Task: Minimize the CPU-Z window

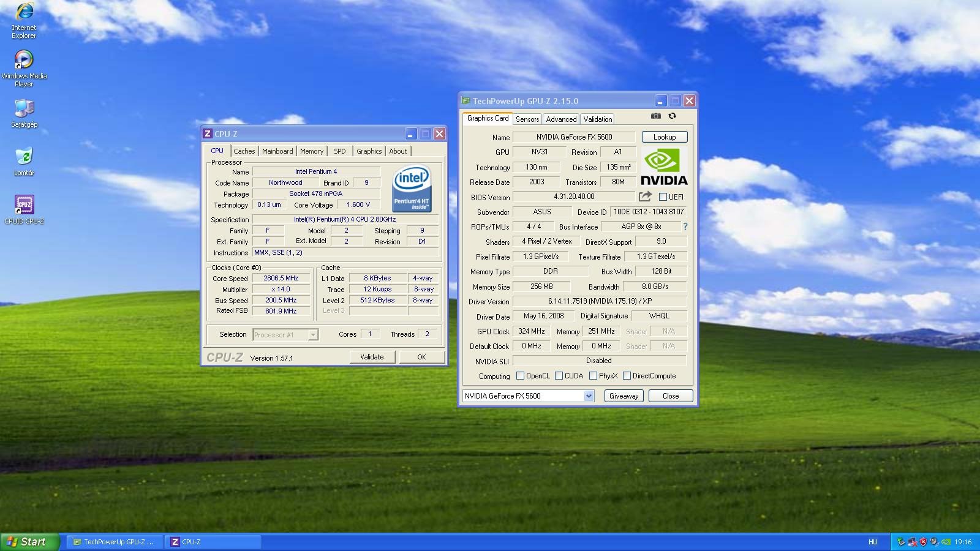Action: [411, 134]
